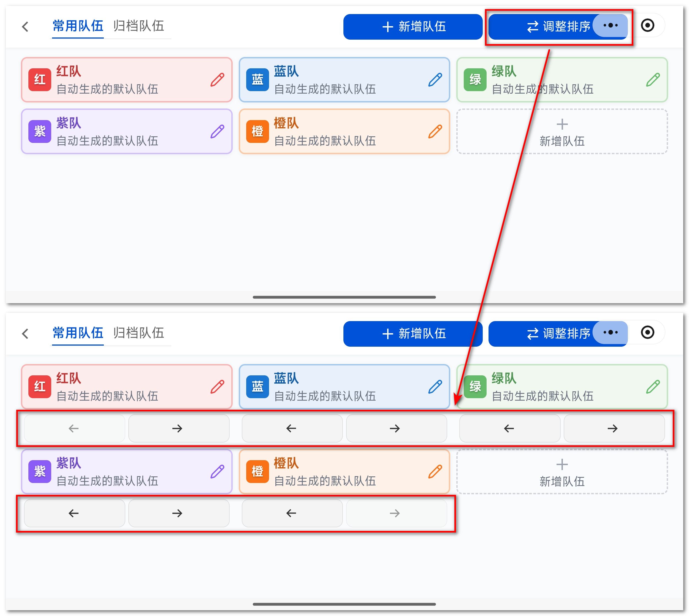Viewport: 689px width, 616px height.
Task: Open the 蓝队 edit pencil icon
Action: point(435,79)
